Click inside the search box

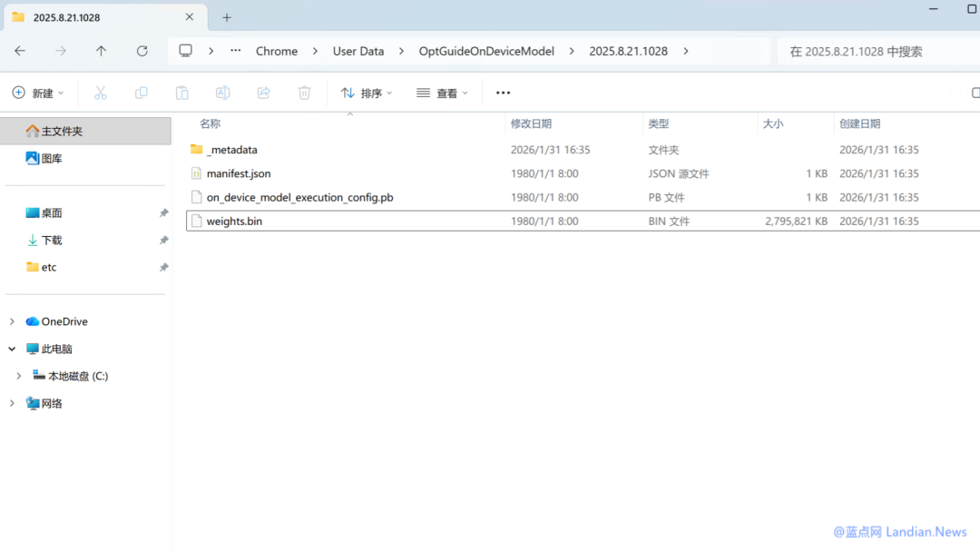(871, 51)
